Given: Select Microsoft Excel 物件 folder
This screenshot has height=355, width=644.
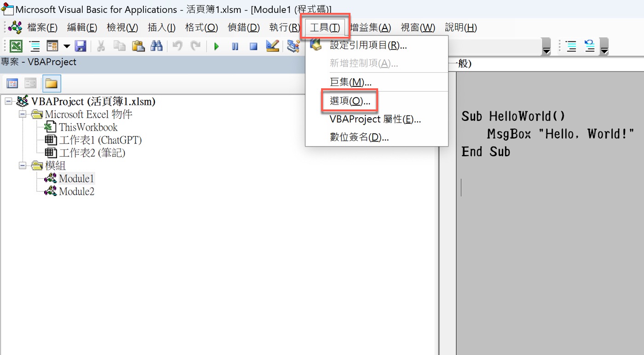Looking at the screenshot, I should click(88, 114).
